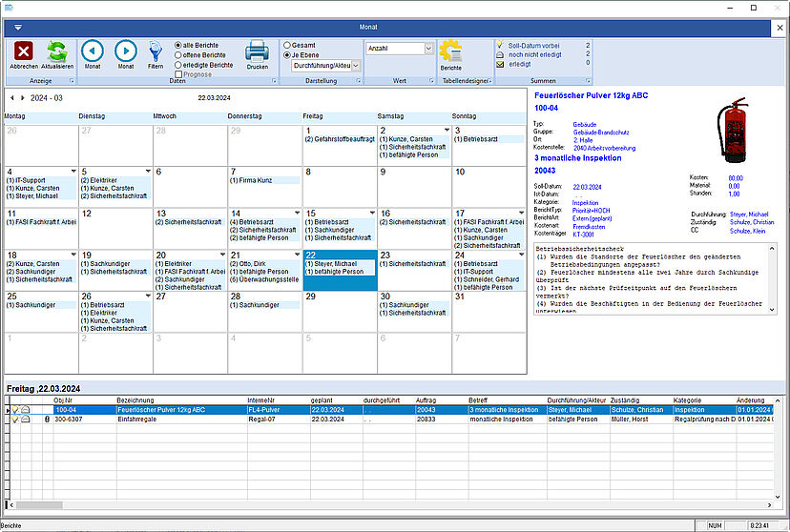The height and width of the screenshot is (532, 790).
Task: Click the red Abbrechen cancel icon
Action: pyautogui.click(x=24, y=51)
